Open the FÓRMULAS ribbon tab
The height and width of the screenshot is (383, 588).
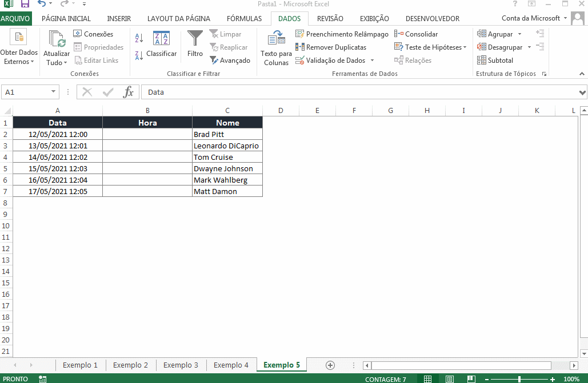click(x=245, y=18)
